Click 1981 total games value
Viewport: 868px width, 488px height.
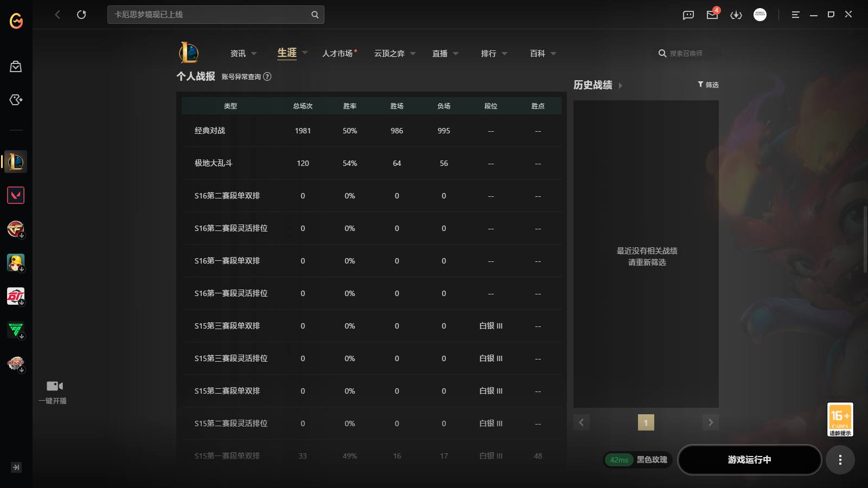(x=303, y=131)
